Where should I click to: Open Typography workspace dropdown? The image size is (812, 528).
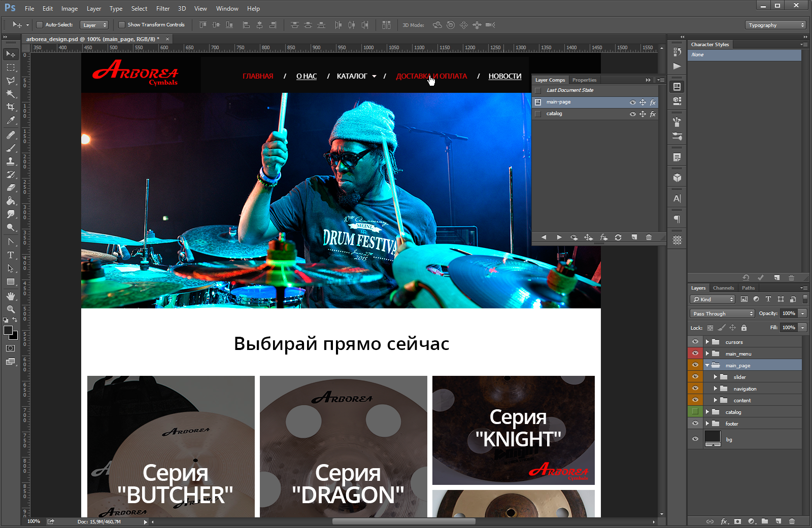(776, 25)
